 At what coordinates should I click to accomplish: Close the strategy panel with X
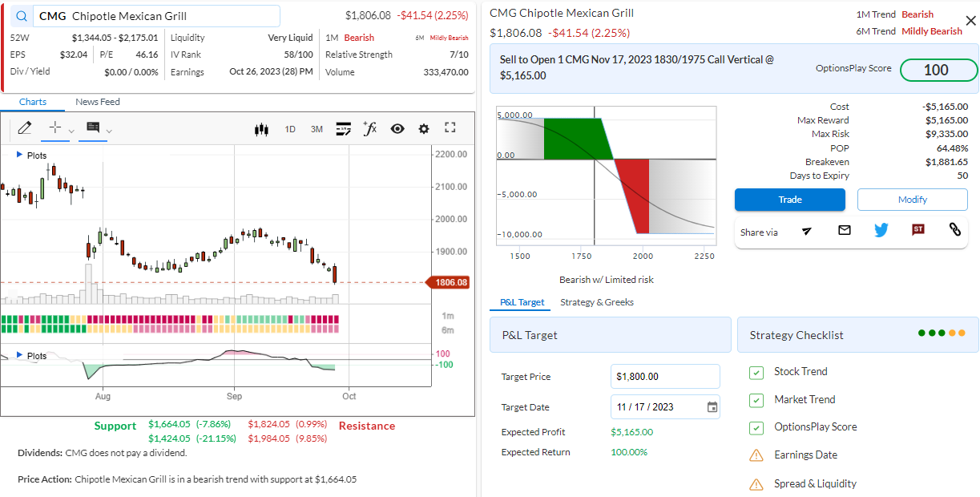click(x=971, y=21)
